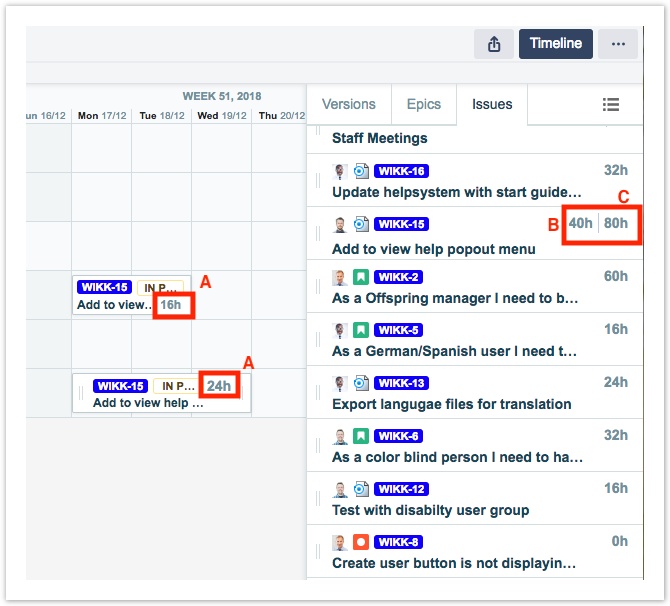
Task: Click the share/export icon button
Action: coord(494,44)
